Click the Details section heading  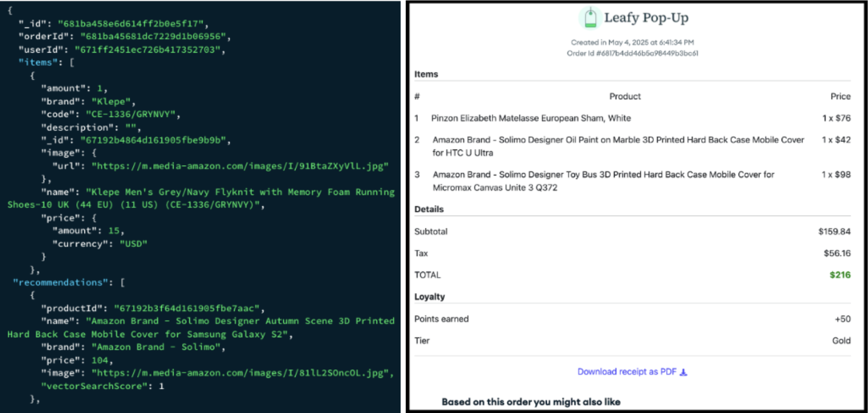(429, 209)
